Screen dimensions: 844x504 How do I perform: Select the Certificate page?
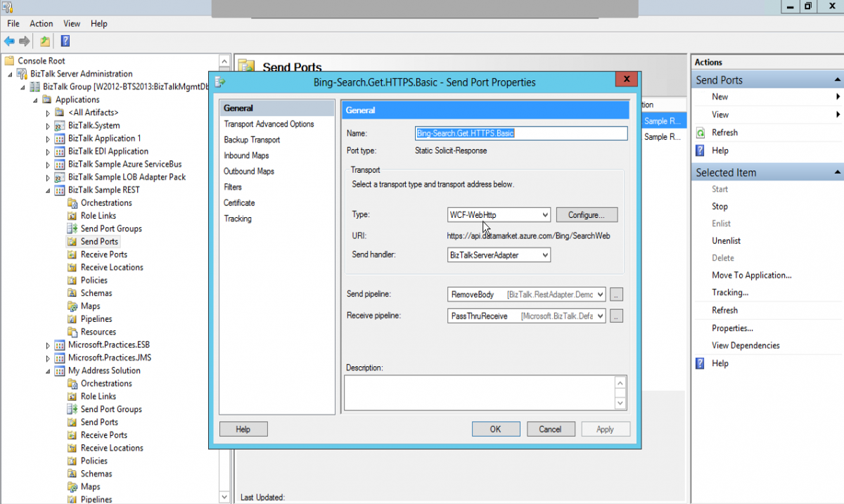point(239,203)
